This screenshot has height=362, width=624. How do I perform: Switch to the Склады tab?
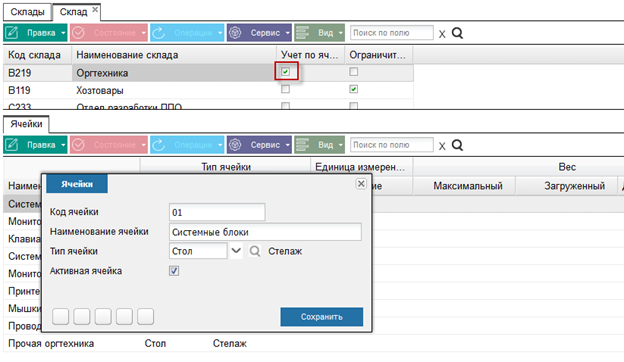click(27, 12)
